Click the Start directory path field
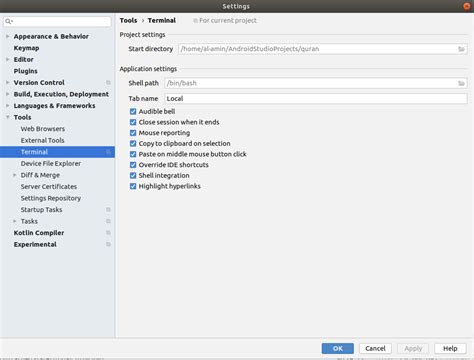 pyautogui.click(x=323, y=49)
